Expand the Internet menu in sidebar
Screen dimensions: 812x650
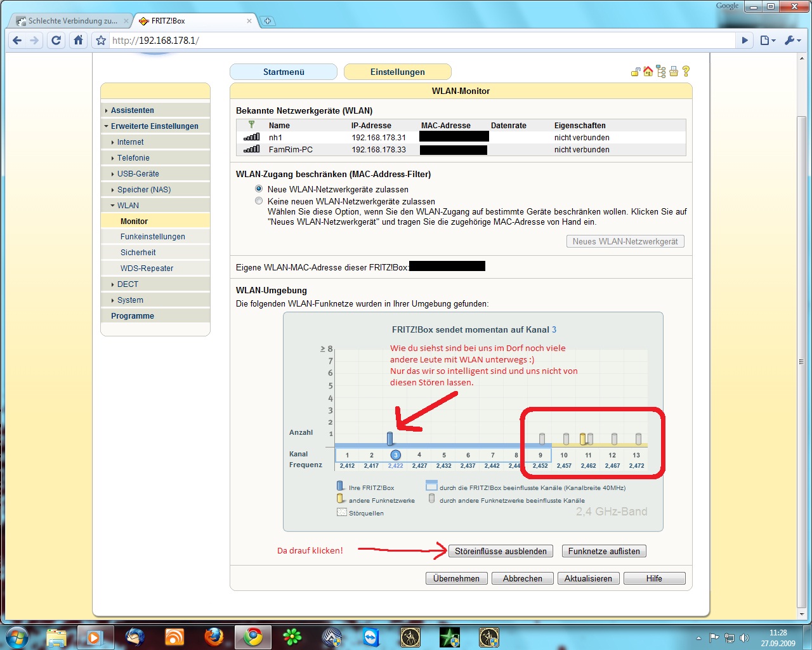(130, 142)
